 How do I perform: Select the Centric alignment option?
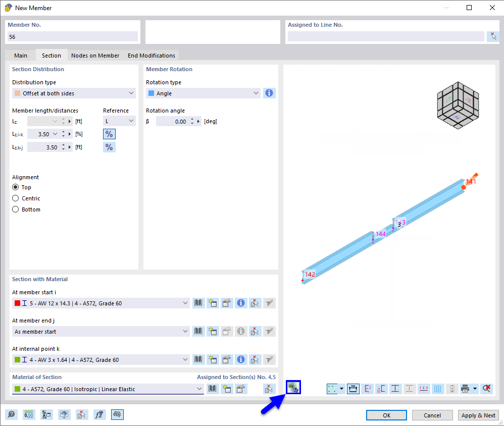pyautogui.click(x=16, y=198)
